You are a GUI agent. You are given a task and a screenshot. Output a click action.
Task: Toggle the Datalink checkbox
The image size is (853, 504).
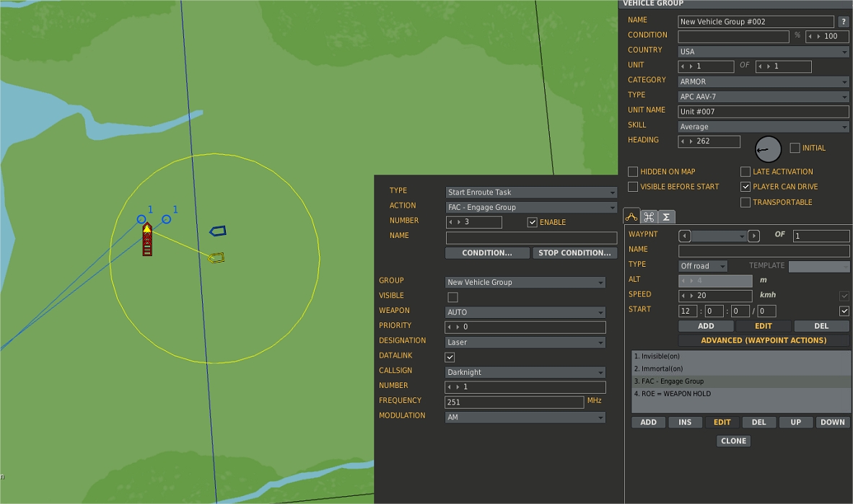[450, 357]
